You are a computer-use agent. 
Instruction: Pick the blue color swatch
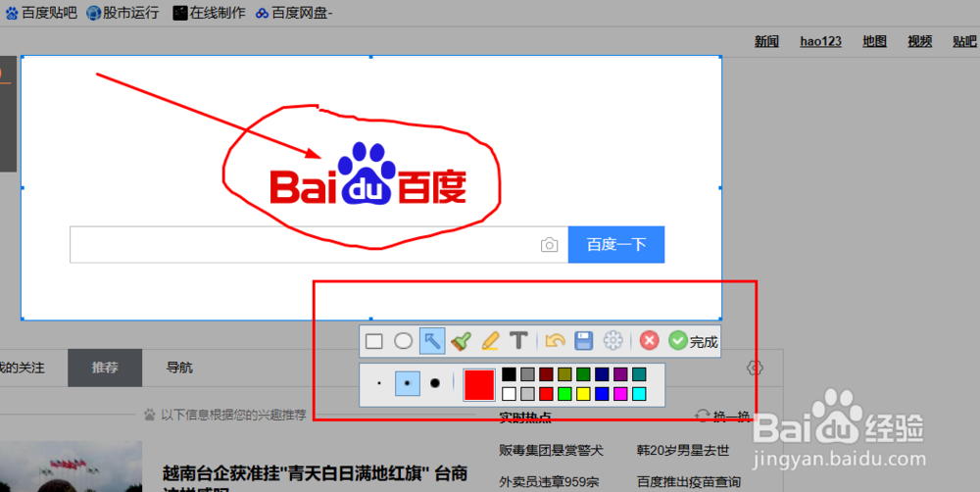coord(602,394)
